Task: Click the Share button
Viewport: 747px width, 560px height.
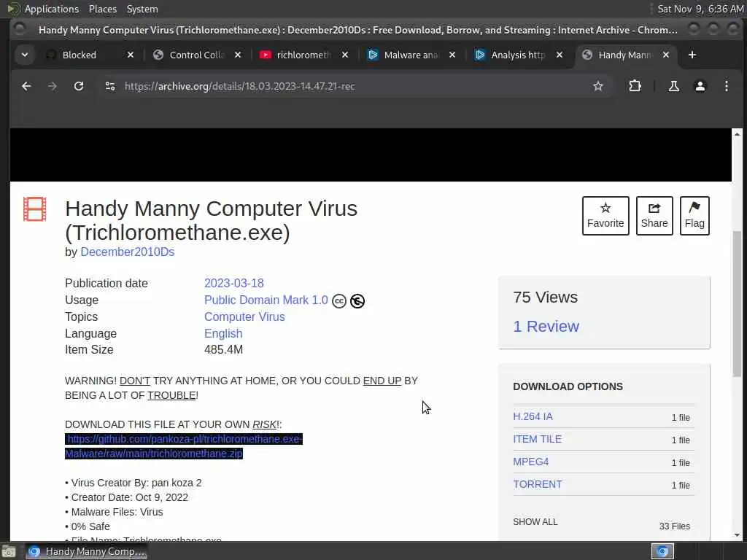Action: click(x=654, y=216)
